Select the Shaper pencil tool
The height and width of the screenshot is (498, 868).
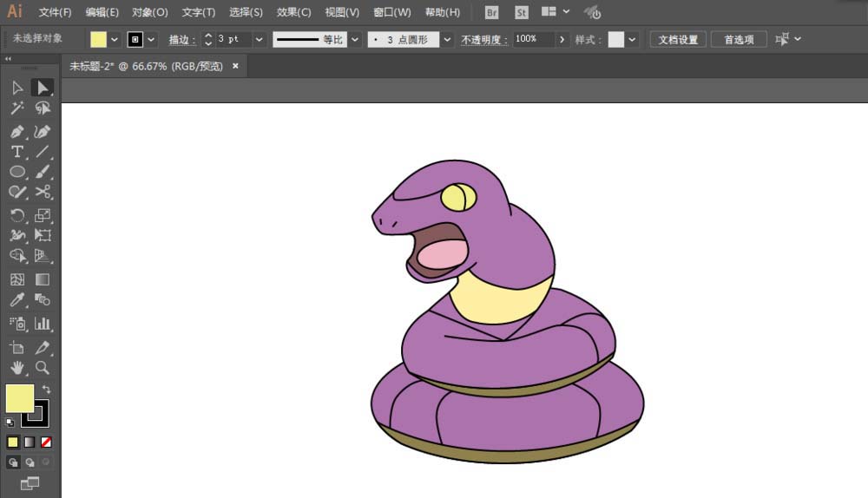[x=17, y=192]
